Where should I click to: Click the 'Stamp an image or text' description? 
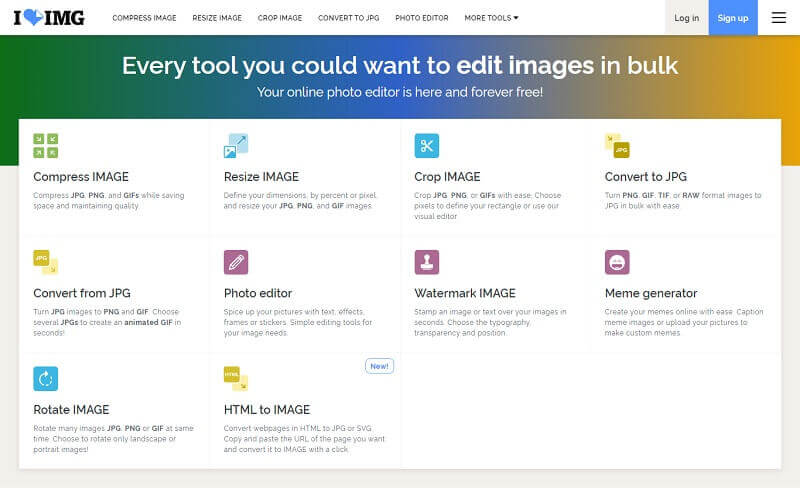490,322
